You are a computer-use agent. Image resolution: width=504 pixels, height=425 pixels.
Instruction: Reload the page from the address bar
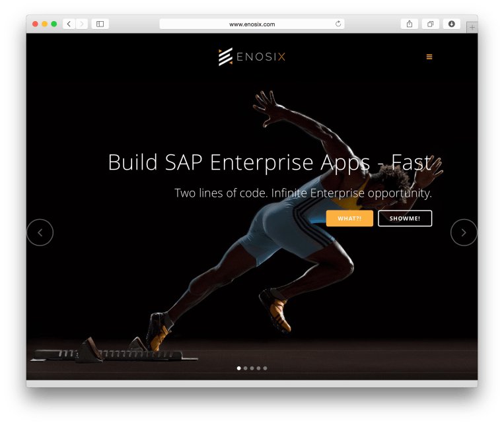click(338, 24)
